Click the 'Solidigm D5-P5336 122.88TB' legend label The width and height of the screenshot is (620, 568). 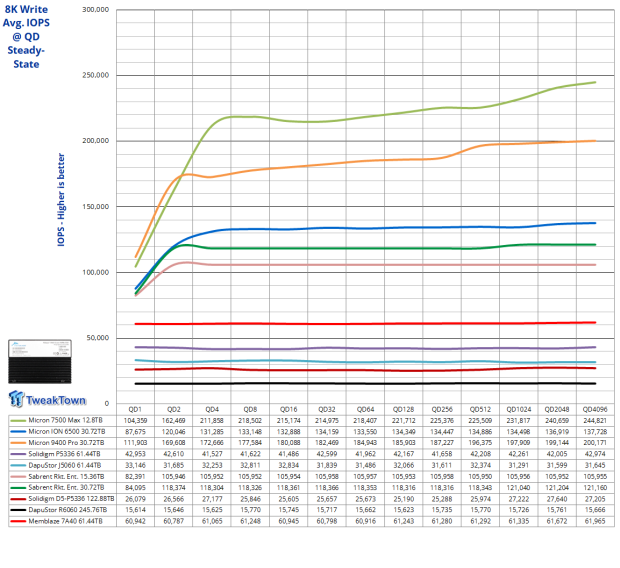pyautogui.click(x=71, y=499)
